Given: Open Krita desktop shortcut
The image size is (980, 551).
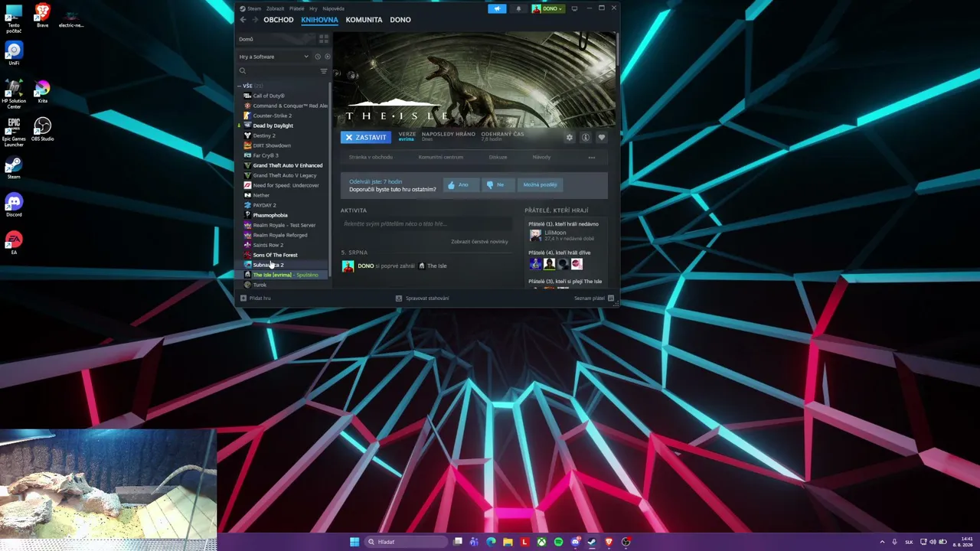Looking at the screenshot, I should tap(42, 91).
